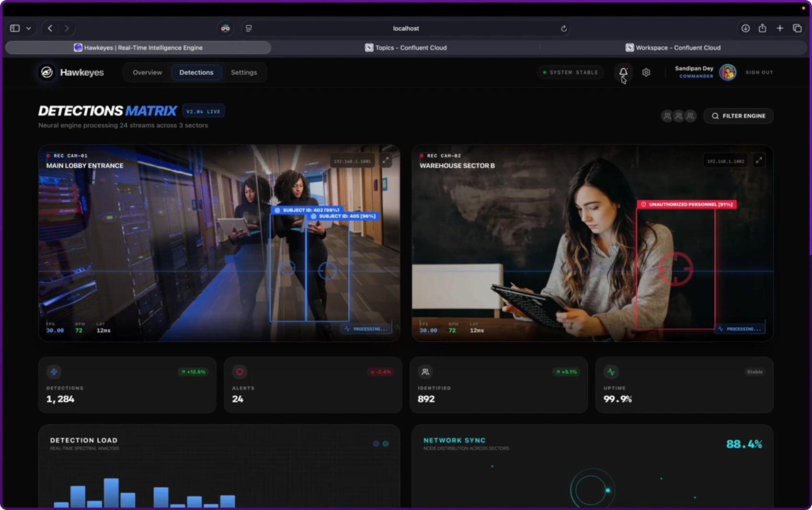Click the people Identified icon
The width and height of the screenshot is (812, 510).
(x=425, y=371)
